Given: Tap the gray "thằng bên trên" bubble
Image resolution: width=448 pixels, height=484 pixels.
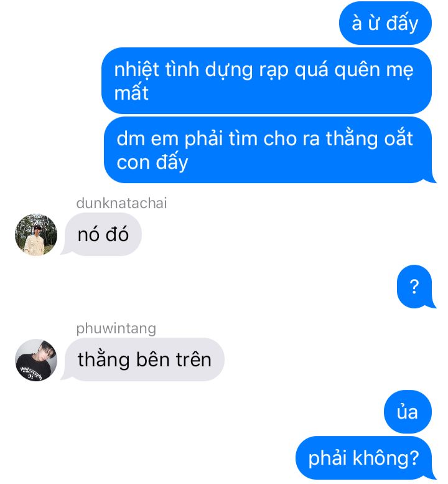Looking at the screenshot, I should tap(143, 359).
